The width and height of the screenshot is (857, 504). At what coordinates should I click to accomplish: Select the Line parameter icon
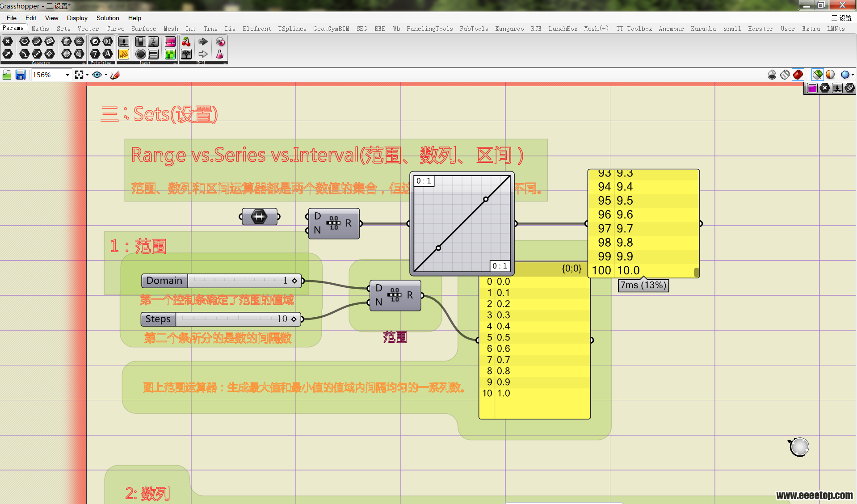(37, 54)
